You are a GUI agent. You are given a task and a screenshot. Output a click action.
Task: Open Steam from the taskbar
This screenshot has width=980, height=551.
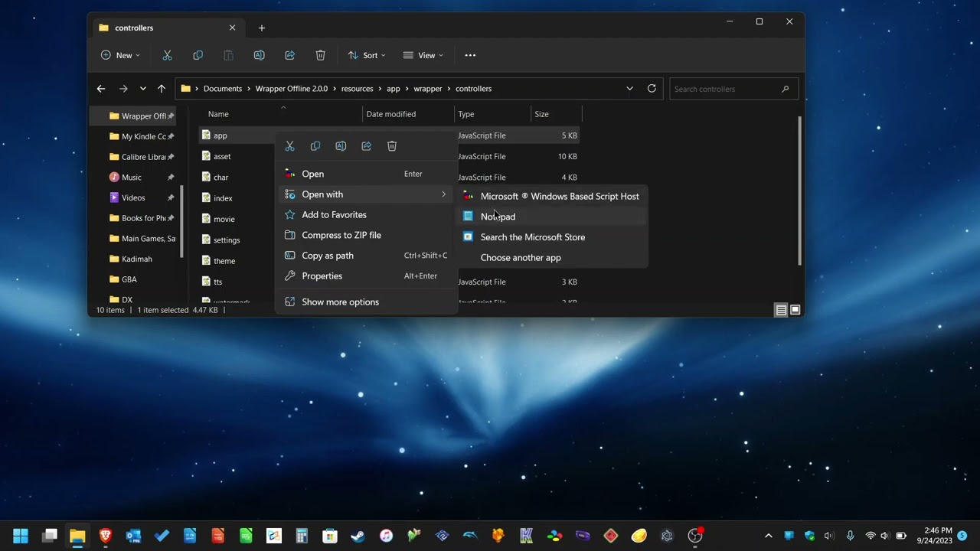click(x=358, y=536)
